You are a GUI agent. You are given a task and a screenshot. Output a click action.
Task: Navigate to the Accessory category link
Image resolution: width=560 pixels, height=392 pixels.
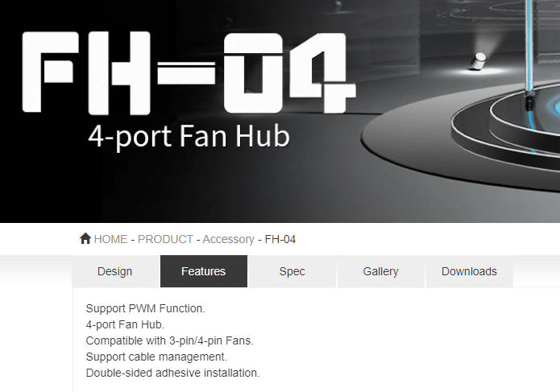click(x=228, y=239)
